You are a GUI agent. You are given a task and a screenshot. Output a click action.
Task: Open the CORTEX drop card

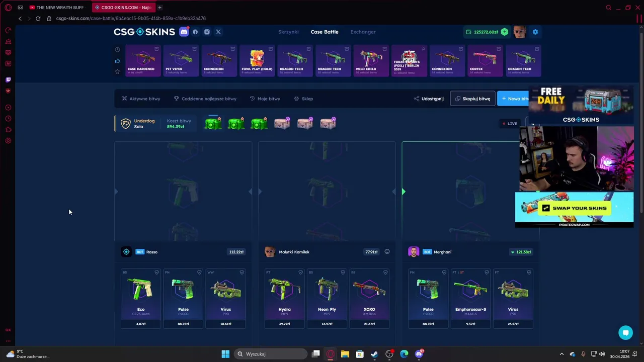point(485,60)
